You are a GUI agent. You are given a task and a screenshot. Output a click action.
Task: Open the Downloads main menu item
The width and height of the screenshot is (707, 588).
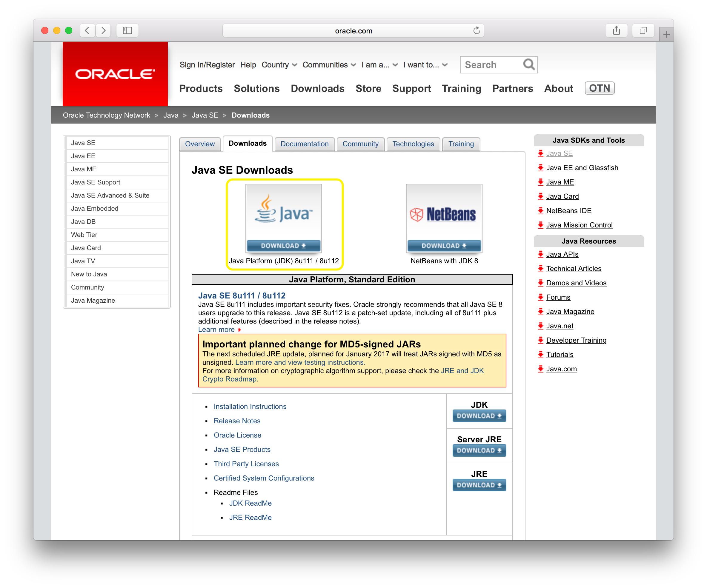pyautogui.click(x=317, y=89)
